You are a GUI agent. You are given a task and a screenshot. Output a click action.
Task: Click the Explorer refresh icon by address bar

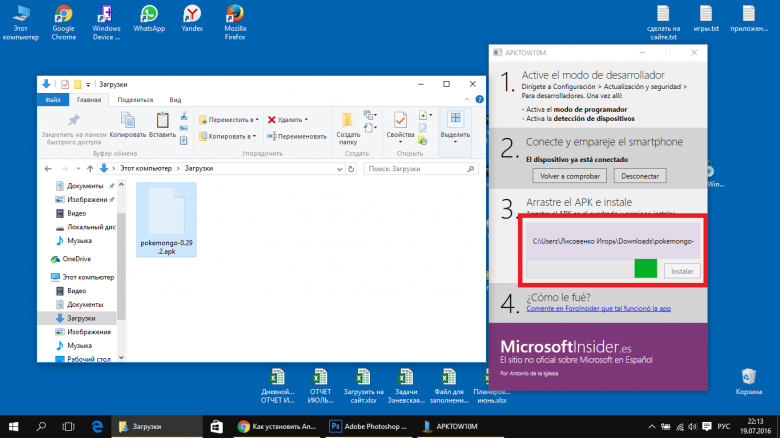pos(351,169)
